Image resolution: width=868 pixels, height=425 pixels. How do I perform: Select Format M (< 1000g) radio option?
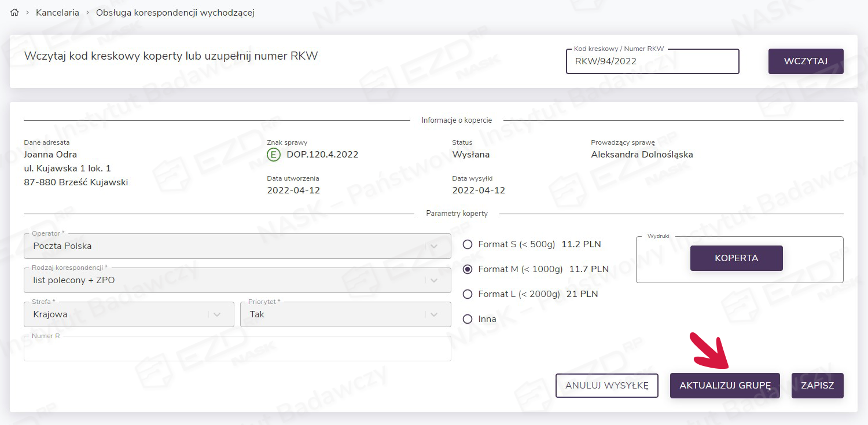468,269
